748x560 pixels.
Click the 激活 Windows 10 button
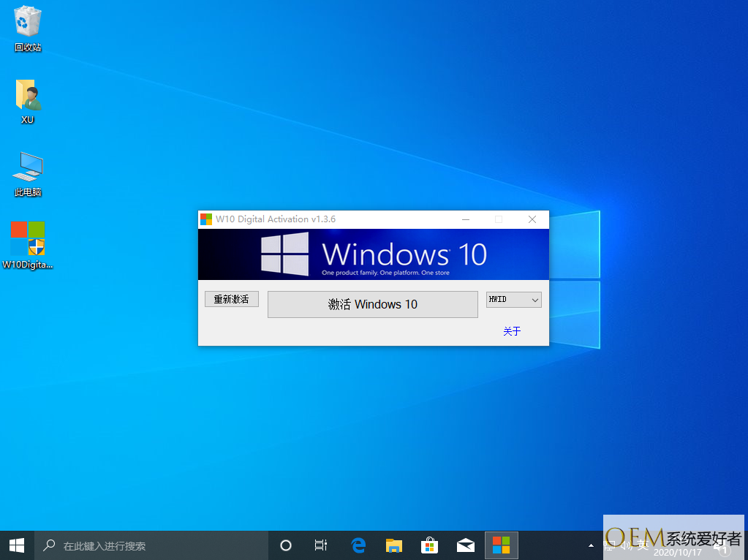coord(372,304)
